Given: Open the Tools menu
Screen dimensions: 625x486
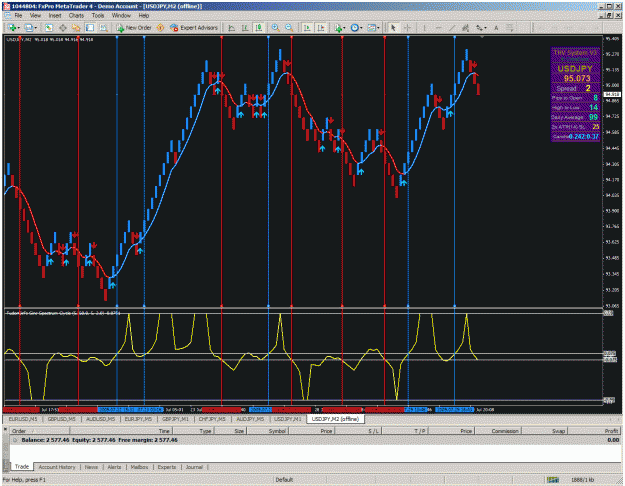Looking at the screenshot, I should pyautogui.click(x=98, y=16).
